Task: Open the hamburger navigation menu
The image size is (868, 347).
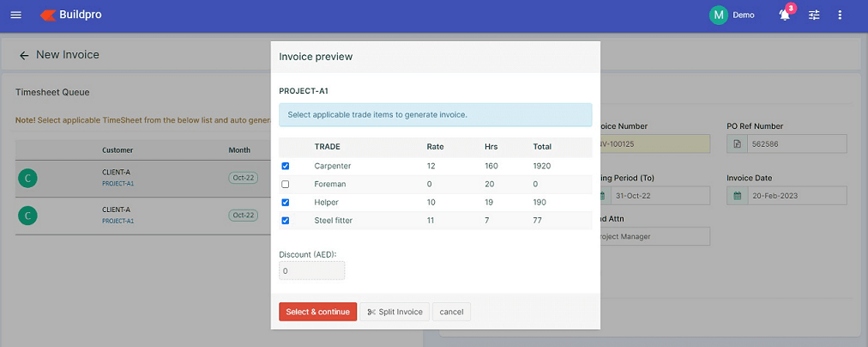Action: click(x=16, y=15)
